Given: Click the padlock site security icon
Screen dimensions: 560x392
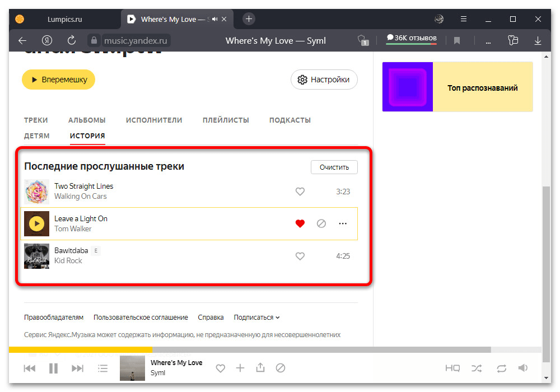Looking at the screenshot, I should (94, 40).
